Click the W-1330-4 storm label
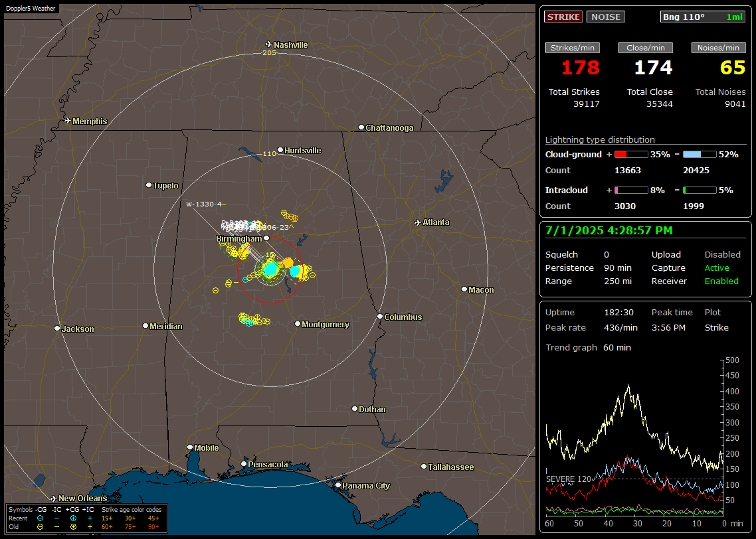 point(204,204)
